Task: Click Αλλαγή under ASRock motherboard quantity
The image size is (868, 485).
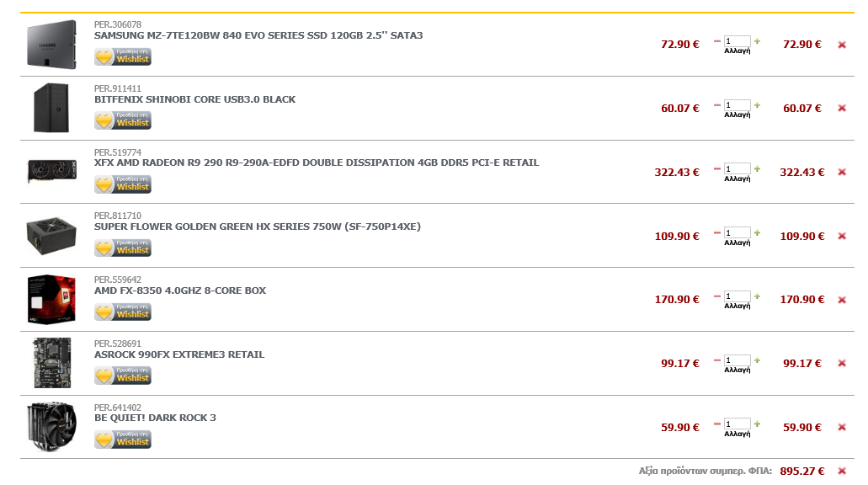Action: pos(738,370)
